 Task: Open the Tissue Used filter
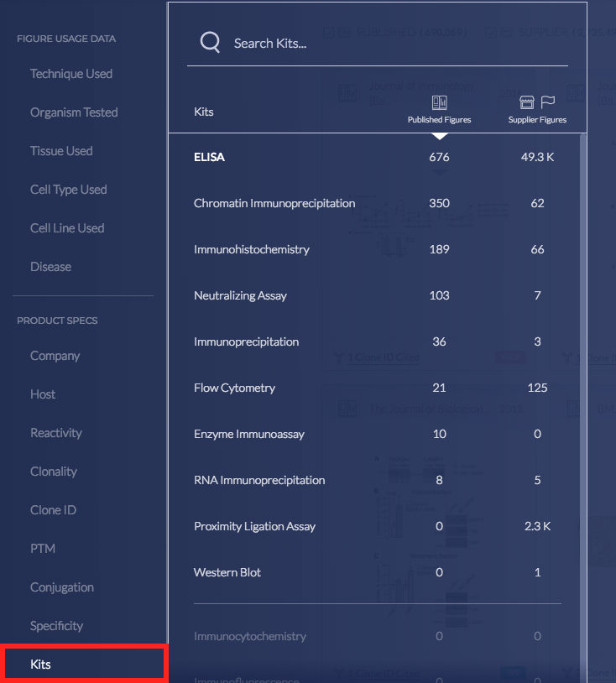(61, 151)
